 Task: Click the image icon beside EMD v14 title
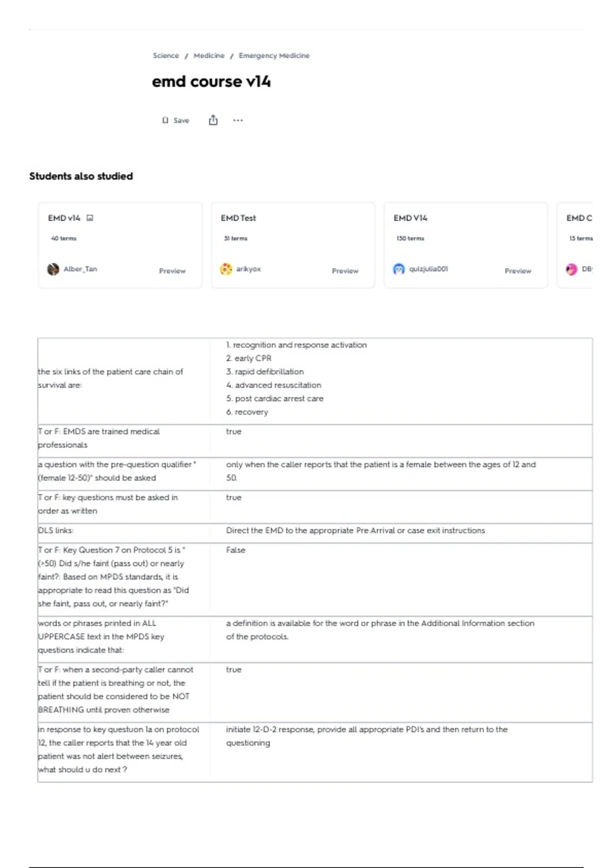pos(90,218)
